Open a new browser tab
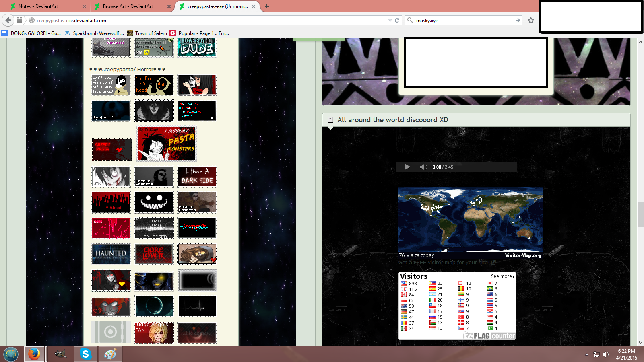 (x=267, y=6)
